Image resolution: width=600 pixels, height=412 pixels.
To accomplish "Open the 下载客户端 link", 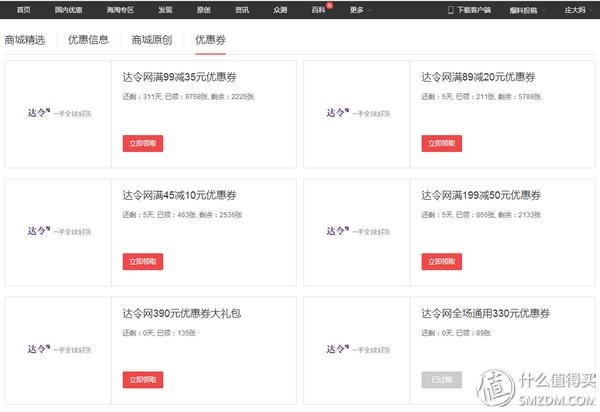I will click(474, 10).
